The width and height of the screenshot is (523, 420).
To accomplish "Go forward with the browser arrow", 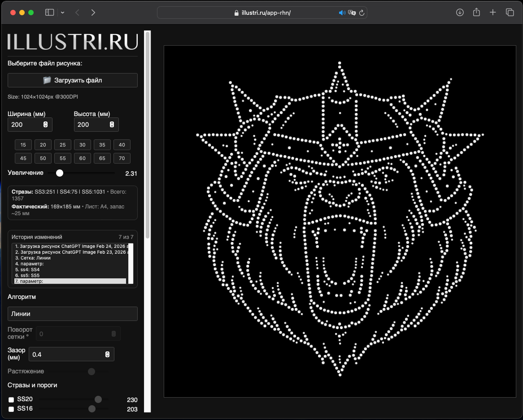I will tap(93, 13).
